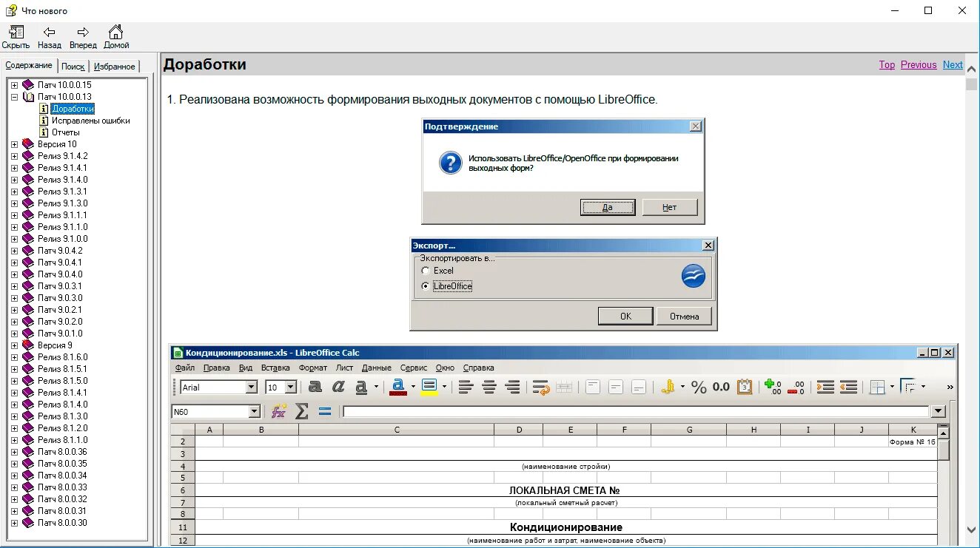The height and width of the screenshot is (548, 980).
Task: Select the Отчеты tree item
Action: coord(66,132)
